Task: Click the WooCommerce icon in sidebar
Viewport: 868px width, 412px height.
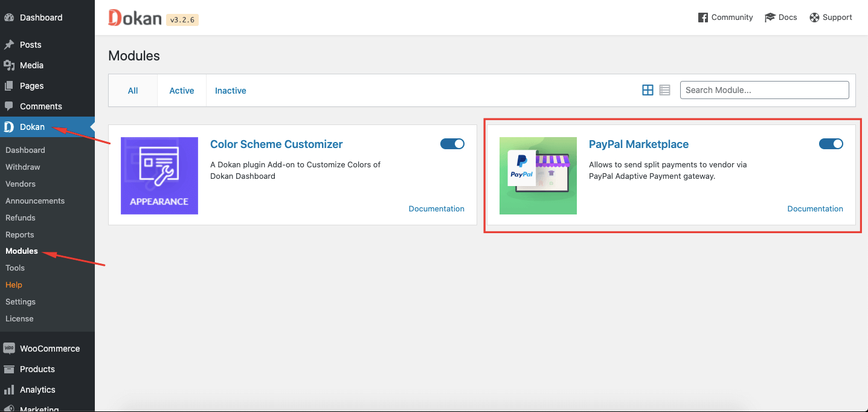Action: point(9,349)
